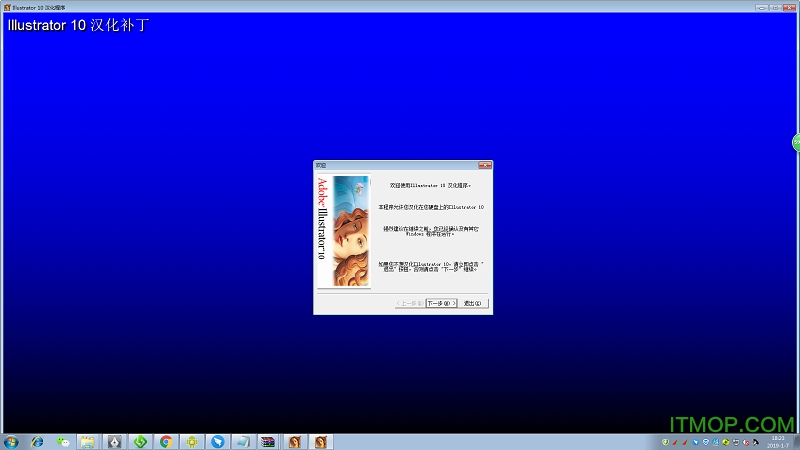Click the greyed-out 上一步 (Back) button
Image resolution: width=800 pixels, height=450 pixels.
[410, 303]
